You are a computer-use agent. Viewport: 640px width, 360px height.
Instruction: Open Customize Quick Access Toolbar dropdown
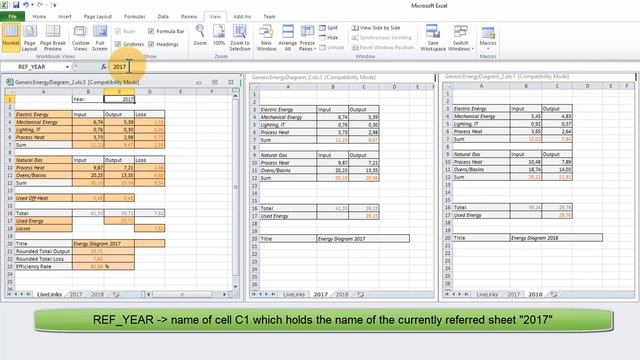click(55, 5)
